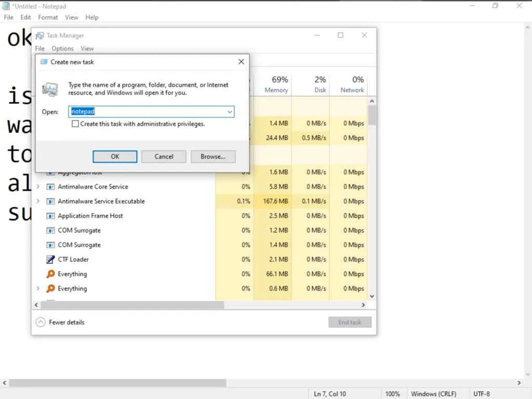Click Task Manager scrollbar down arrow

[x=372, y=296]
